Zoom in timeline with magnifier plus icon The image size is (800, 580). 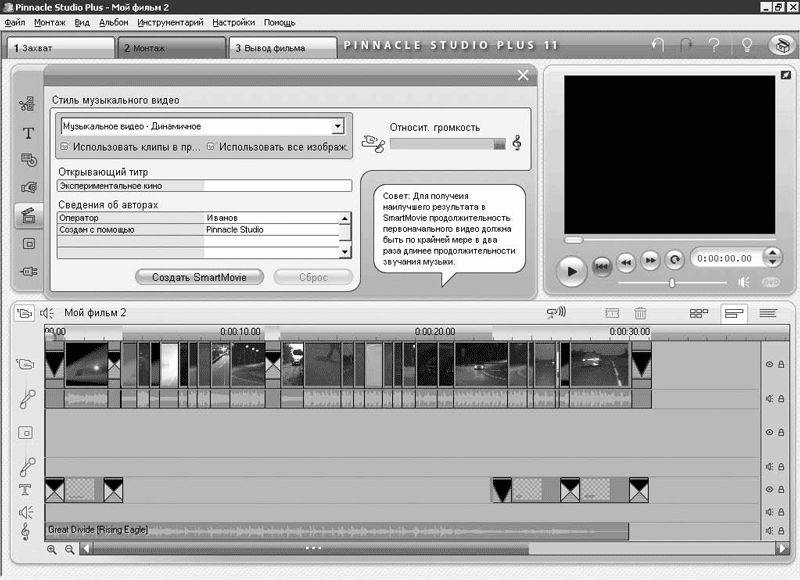pyautogui.click(x=53, y=549)
